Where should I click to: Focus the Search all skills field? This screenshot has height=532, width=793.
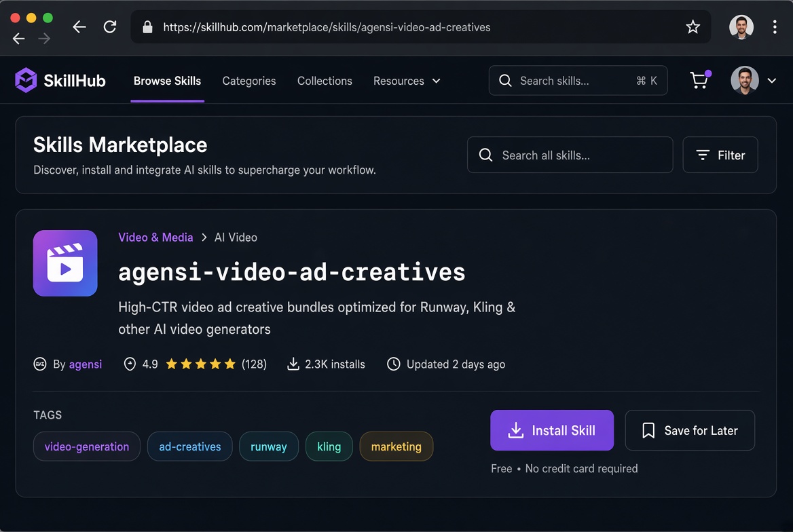pyautogui.click(x=570, y=155)
